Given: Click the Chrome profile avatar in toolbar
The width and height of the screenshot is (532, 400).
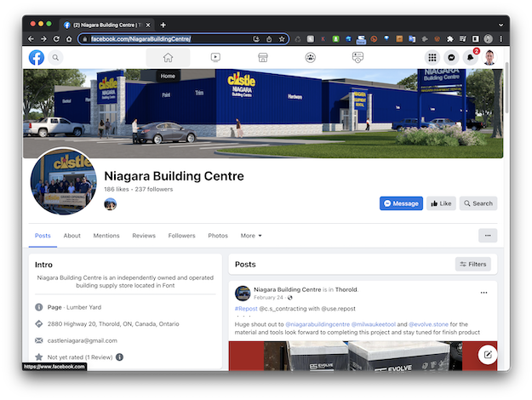Looking at the screenshot, I should pyautogui.click(x=489, y=39).
